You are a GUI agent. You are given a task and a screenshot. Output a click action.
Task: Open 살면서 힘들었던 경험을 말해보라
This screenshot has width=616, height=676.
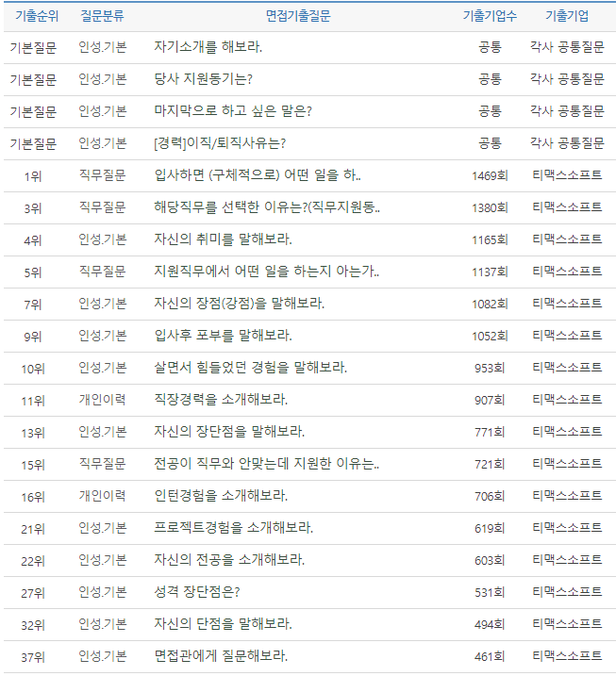click(250, 368)
